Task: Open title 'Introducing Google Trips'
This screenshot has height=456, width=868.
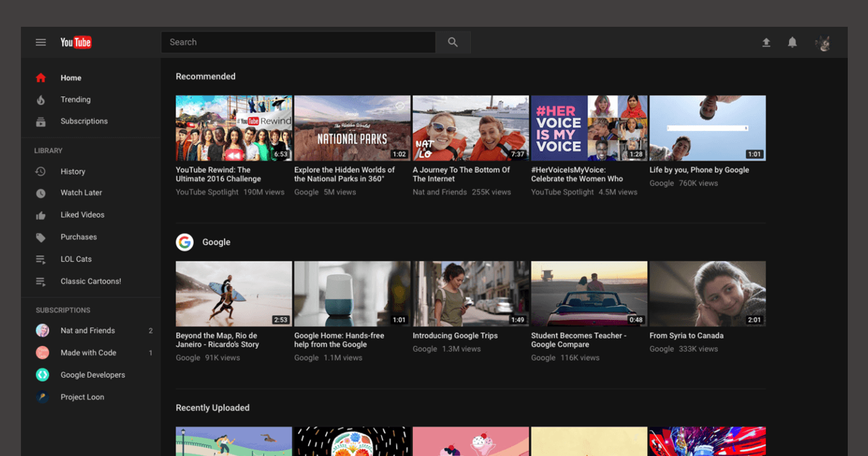Action: point(455,336)
